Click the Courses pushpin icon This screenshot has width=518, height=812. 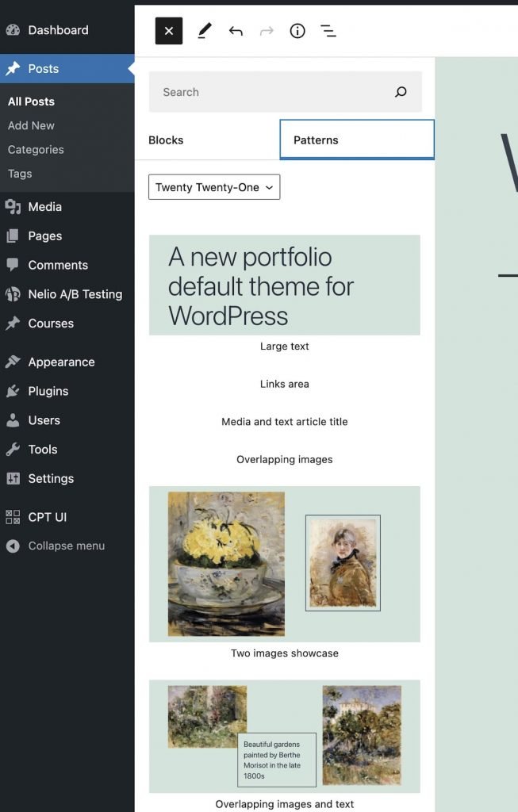13,324
